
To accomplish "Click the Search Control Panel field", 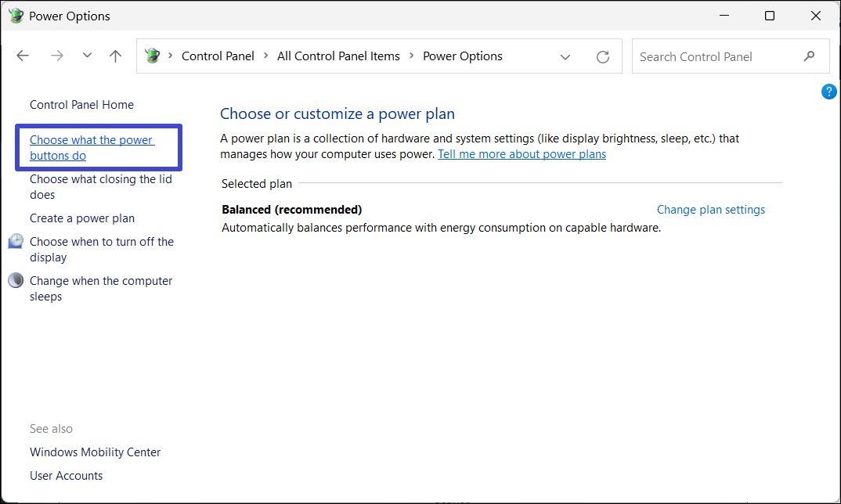I will pyautogui.click(x=731, y=56).
